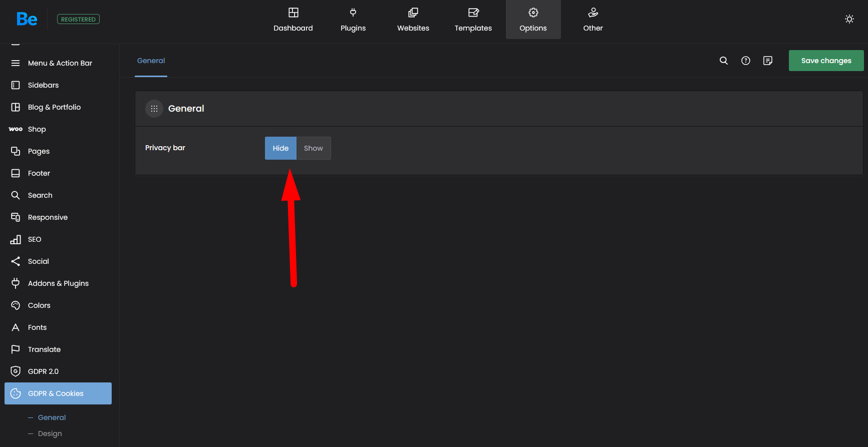Viewport: 868px width, 447px height.
Task: Set Privacy bar to Hide
Action: click(x=280, y=148)
